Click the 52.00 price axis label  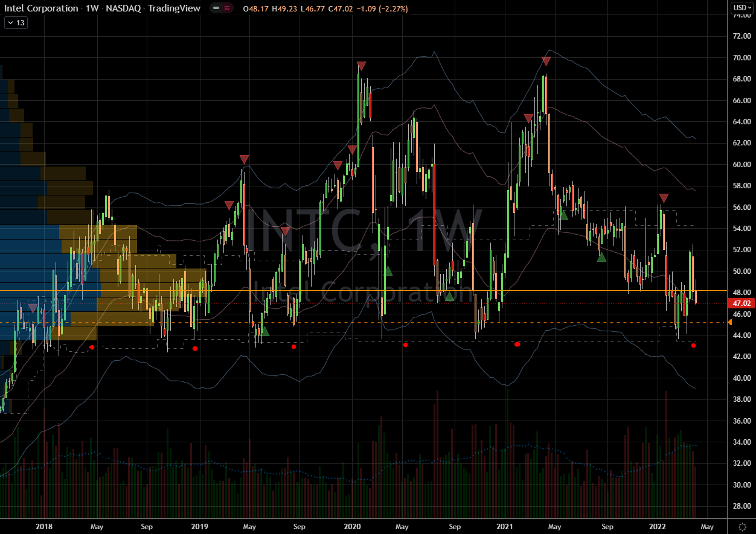pos(743,250)
